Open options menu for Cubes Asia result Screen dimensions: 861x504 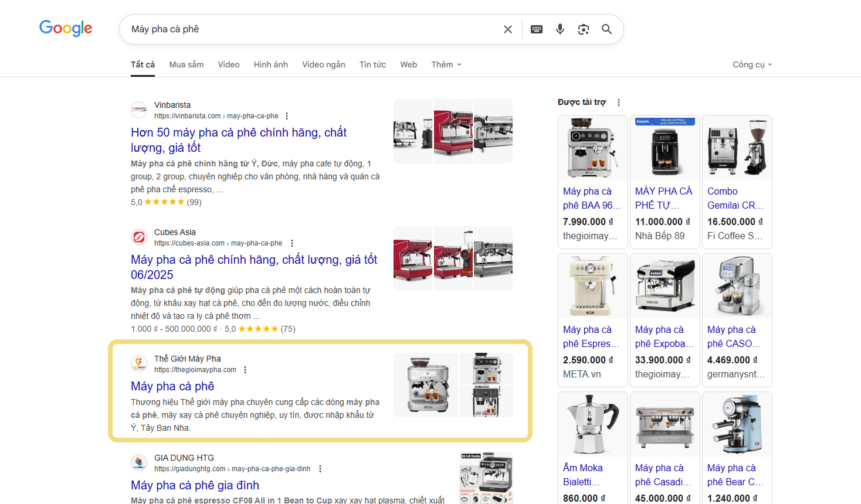click(x=292, y=243)
